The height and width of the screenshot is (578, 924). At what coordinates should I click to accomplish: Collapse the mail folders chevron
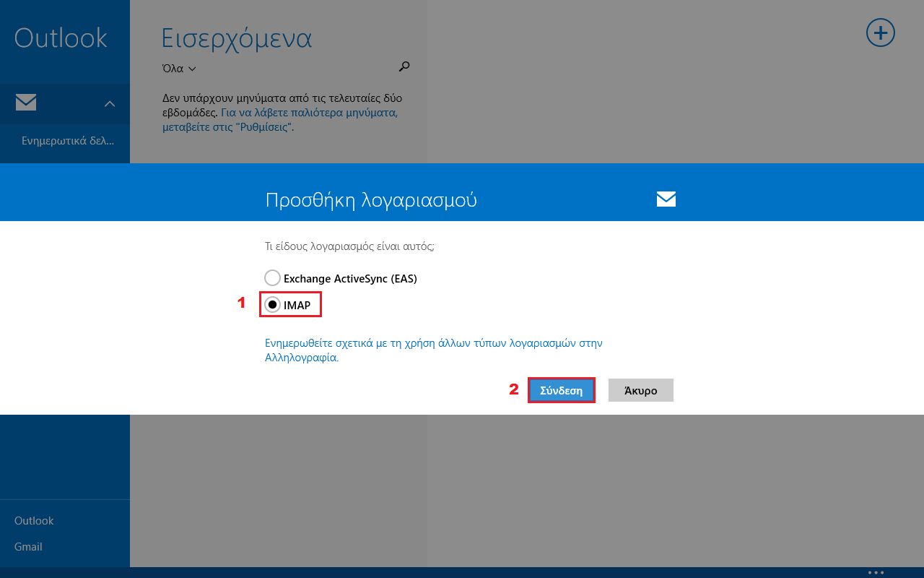click(x=110, y=104)
